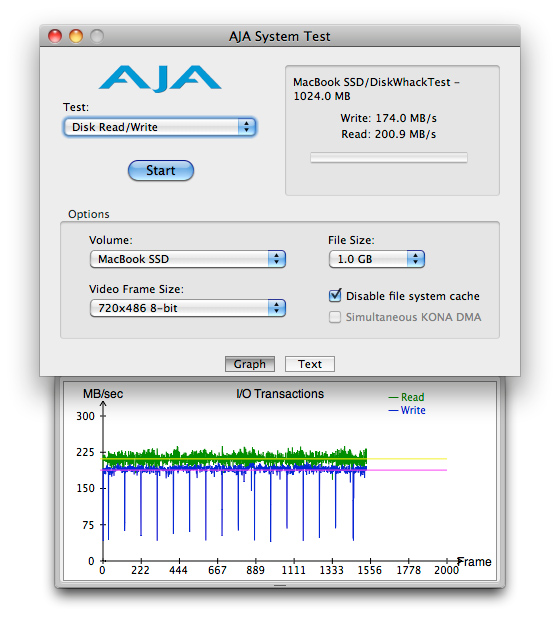Switch to the Text view tab
This screenshot has width=560, height=631.
310,364
